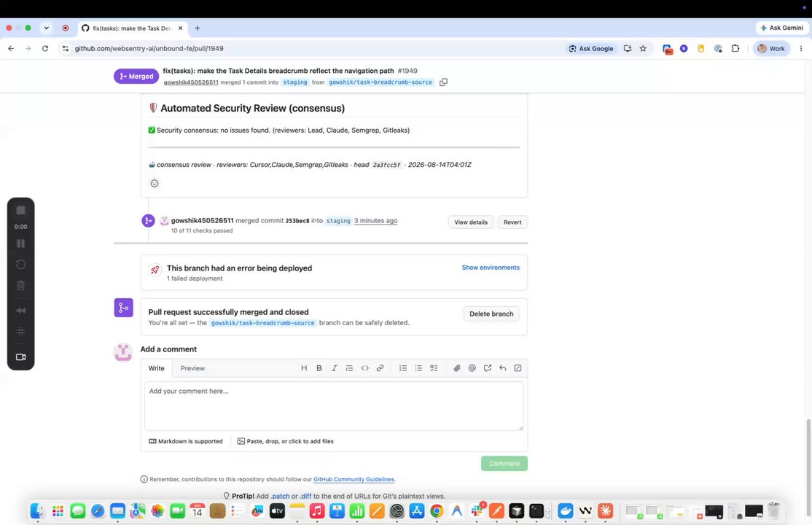Open Chrome three-dot menu

[801, 49]
